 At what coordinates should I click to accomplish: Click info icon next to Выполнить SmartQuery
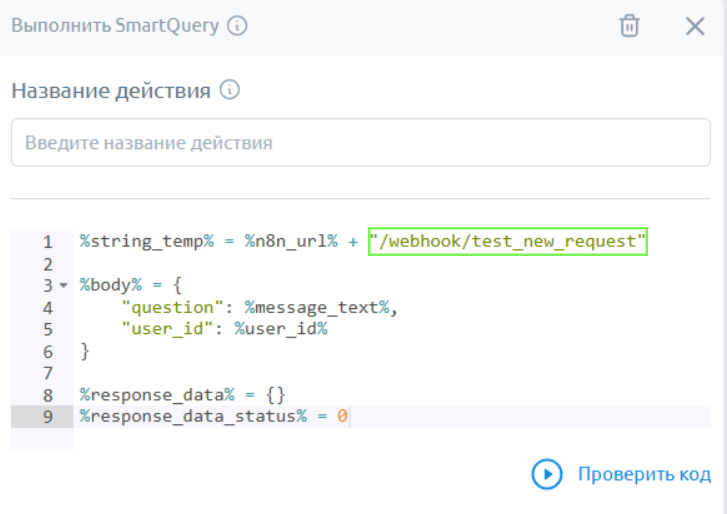tap(237, 26)
